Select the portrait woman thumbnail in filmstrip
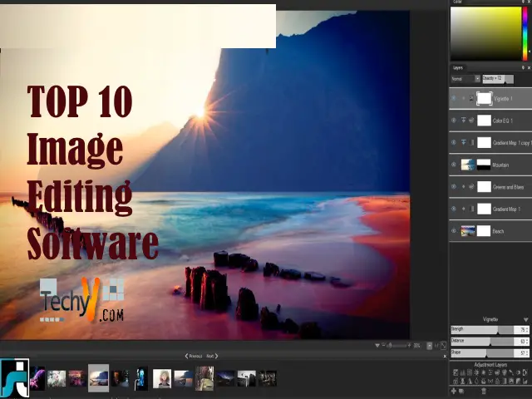This screenshot has width=532, height=399. click(162, 379)
